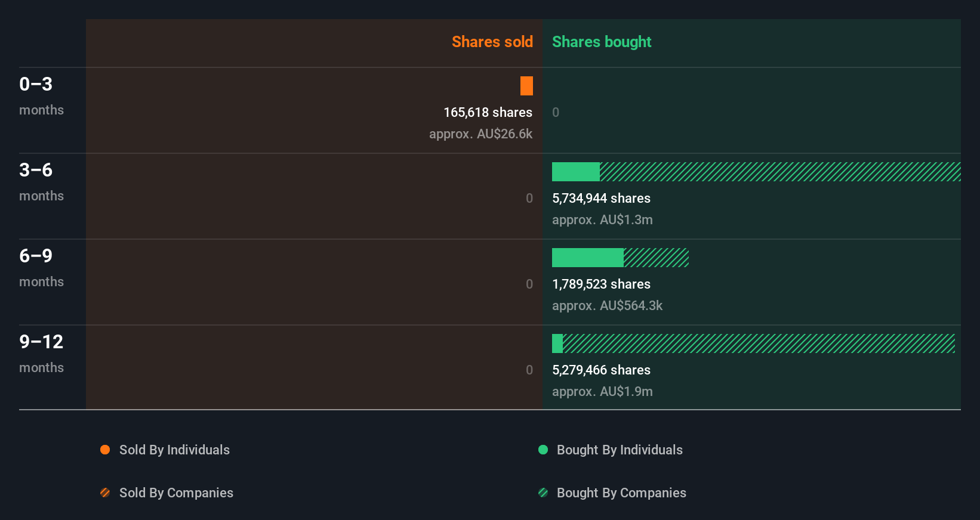The image size is (980, 520).
Task: Click the Shares sold column header
Action: 492,42
